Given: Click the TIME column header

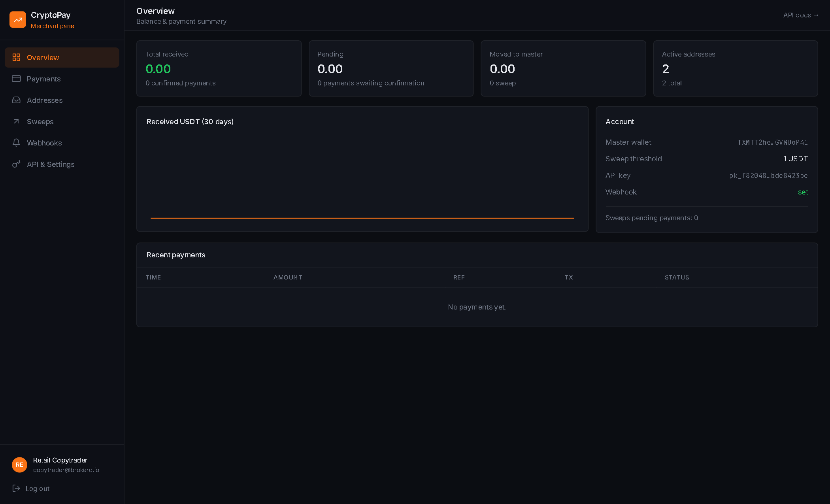Looking at the screenshot, I should (153, 277).
